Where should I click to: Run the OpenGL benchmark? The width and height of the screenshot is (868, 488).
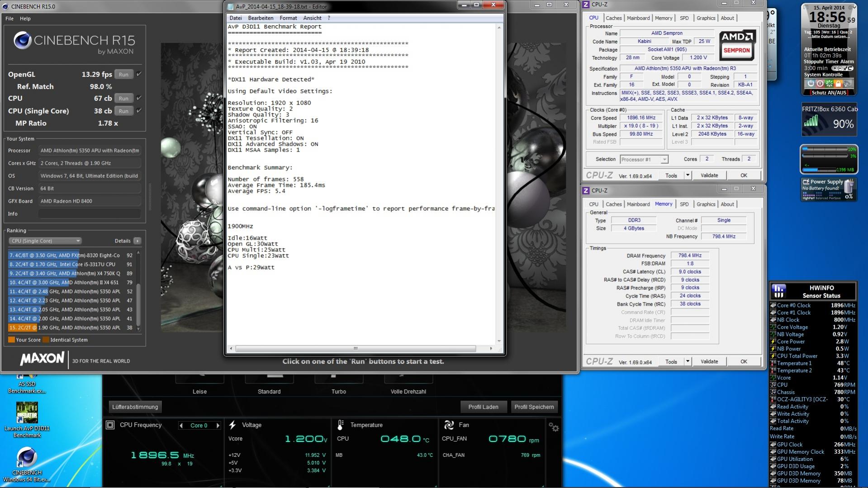[x=123, y=75]
